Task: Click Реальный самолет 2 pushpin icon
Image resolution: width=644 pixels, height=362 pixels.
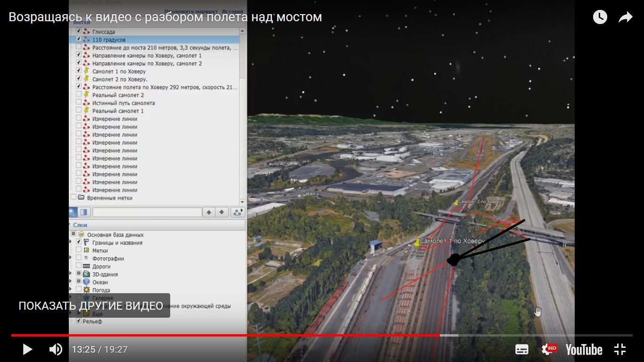Action: (x=86, y=95)
